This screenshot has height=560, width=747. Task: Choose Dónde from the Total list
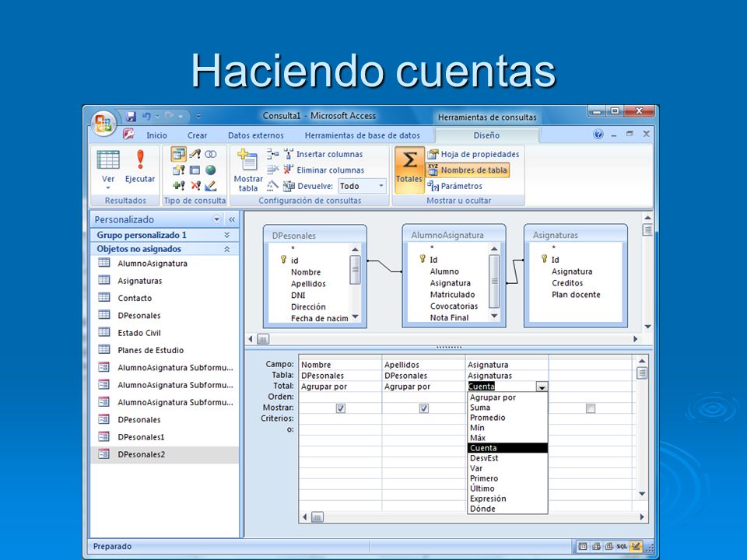pos(507,509)
